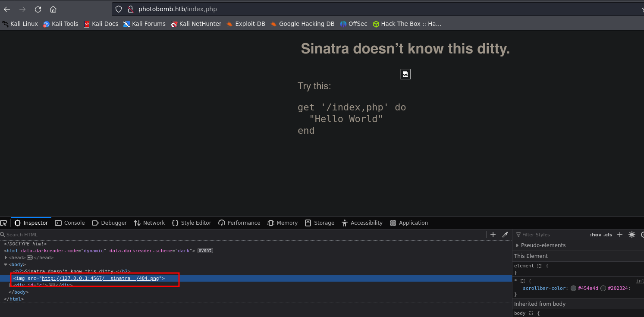Open the Exploit-DB bookmark
This screenshot has height=317, width=644.
(x=246, y=24)
